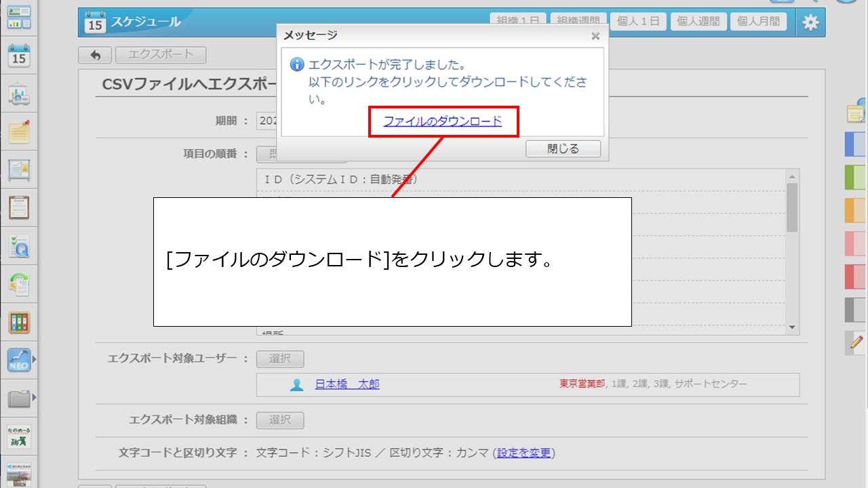Screen dimensions: 868x488
Task: Select the green color swatch on the right
Action: click(856, 178)
